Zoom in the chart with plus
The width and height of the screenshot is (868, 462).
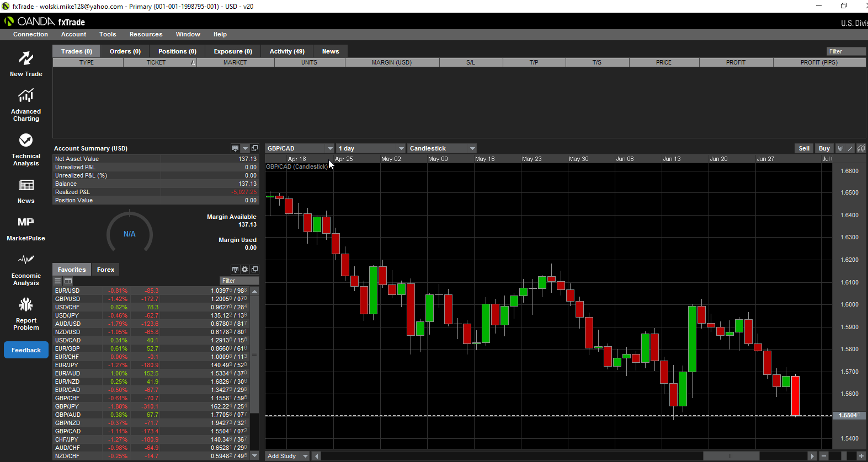click(861, 456)
